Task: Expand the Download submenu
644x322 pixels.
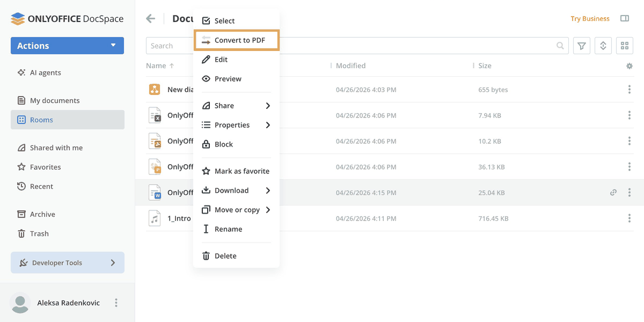Action: pos(236,191)
